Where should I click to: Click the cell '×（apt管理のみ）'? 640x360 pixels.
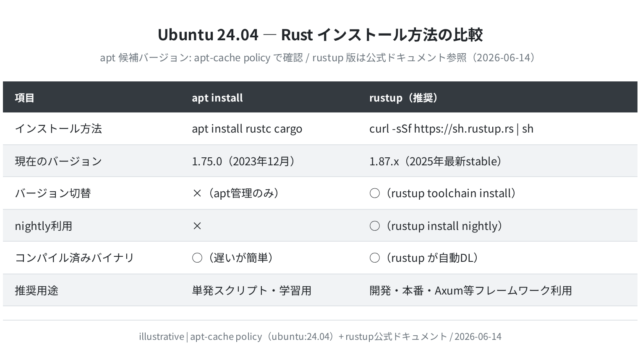point(236,193)
